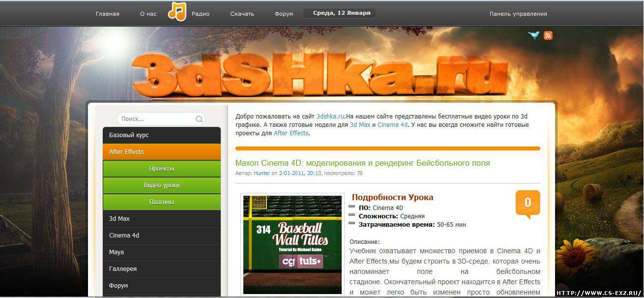Open the Twitter bird icon link
Image resolution: width=644 pixels, height=298 pixels.
(x=533, y=35)
